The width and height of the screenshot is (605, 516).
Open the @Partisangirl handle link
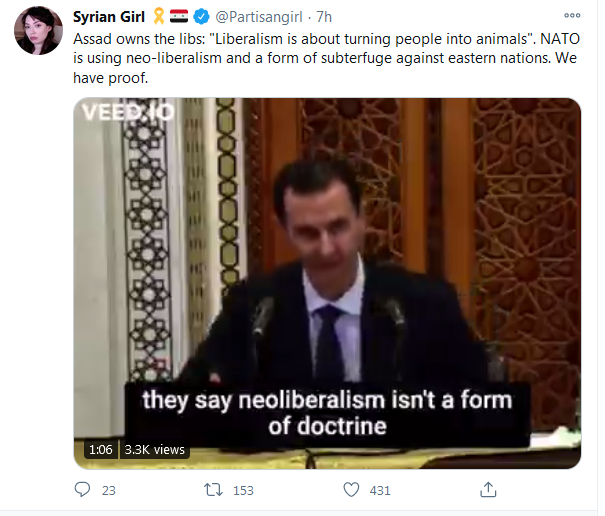(259, 17)
